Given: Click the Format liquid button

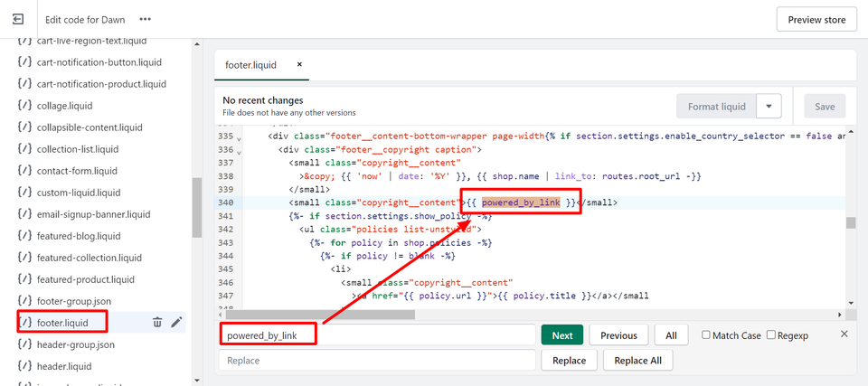Looking at the screenshot, I should (x=716, y=107).
